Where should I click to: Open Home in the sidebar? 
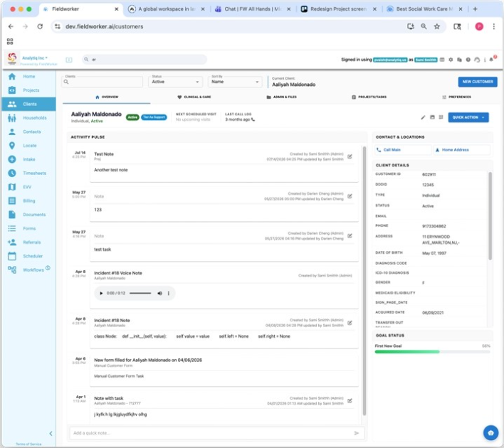pos(28,76)
